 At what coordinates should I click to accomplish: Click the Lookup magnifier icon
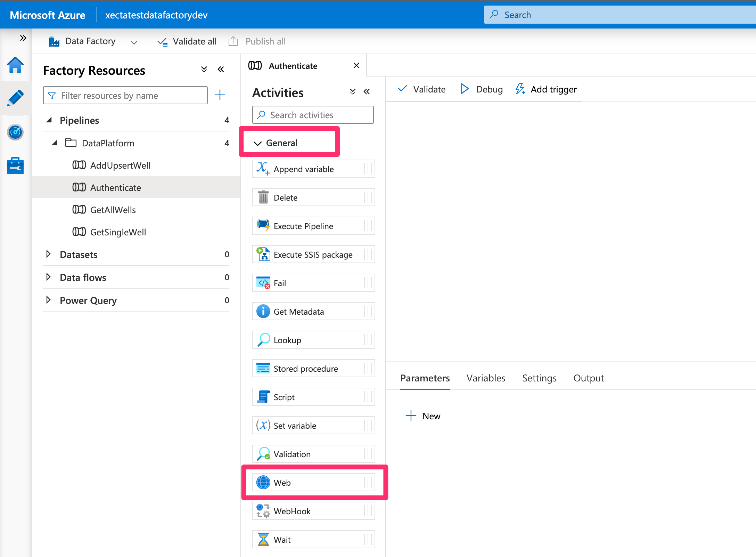click(263, 340)
